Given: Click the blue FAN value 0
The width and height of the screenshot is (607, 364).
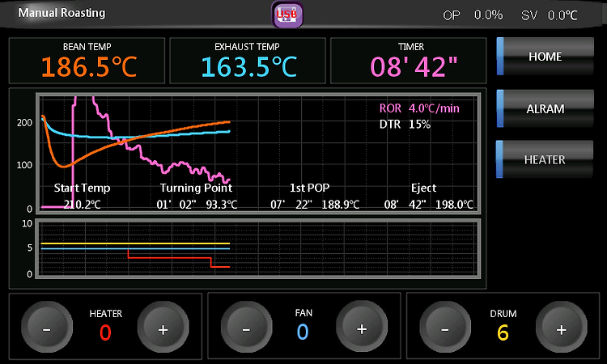Looking at the screenshot, I should (303, 332).
